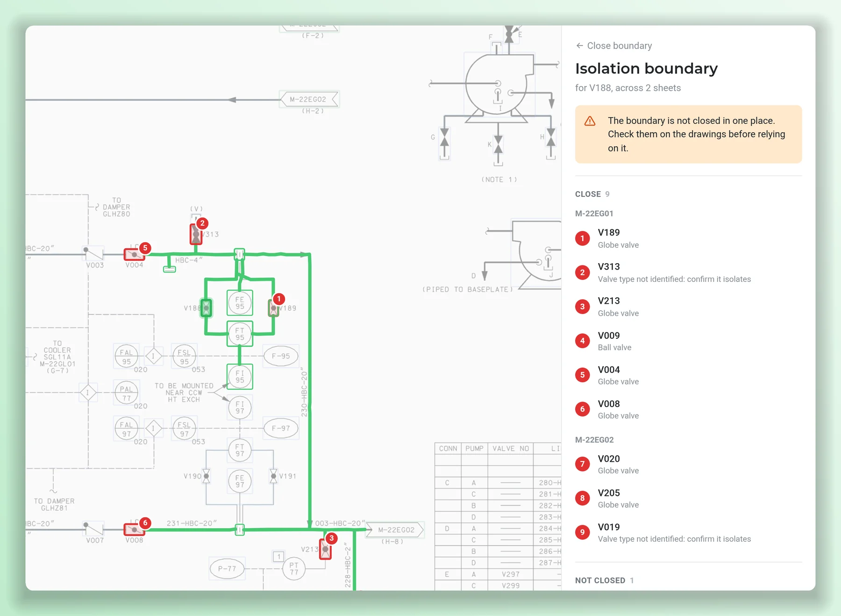Click red marker 3 on the drawing near V213

[331, 538]
